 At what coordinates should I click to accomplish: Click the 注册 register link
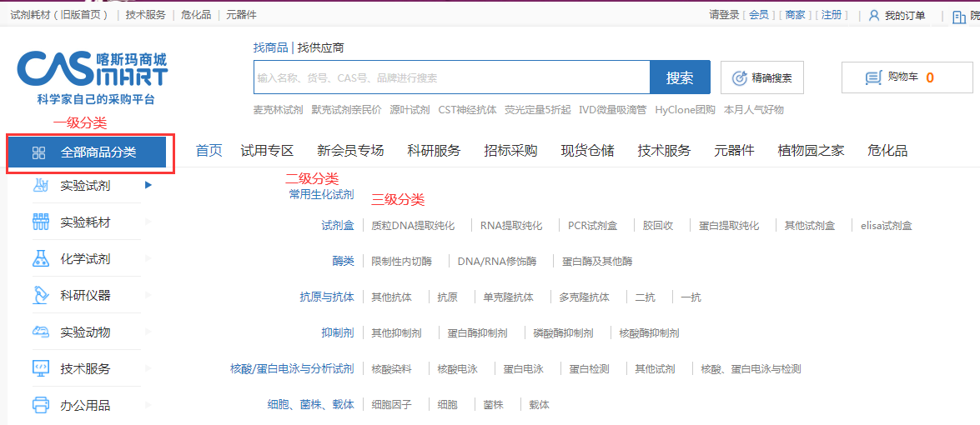pos(831,15)
